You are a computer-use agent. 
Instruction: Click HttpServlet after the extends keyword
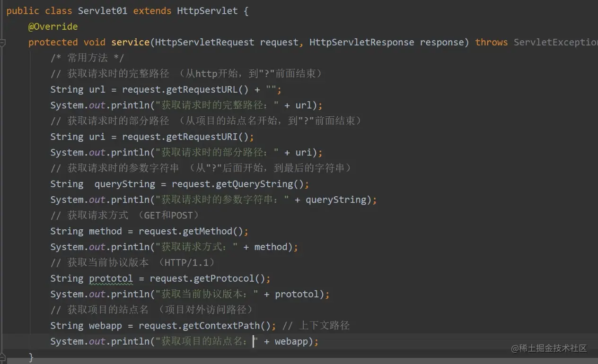pos(207,11)
